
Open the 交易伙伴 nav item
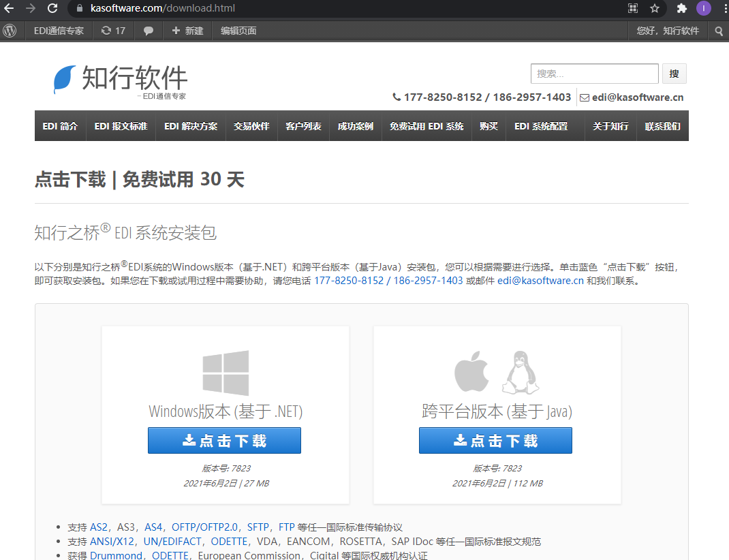[x=251, y=126]
